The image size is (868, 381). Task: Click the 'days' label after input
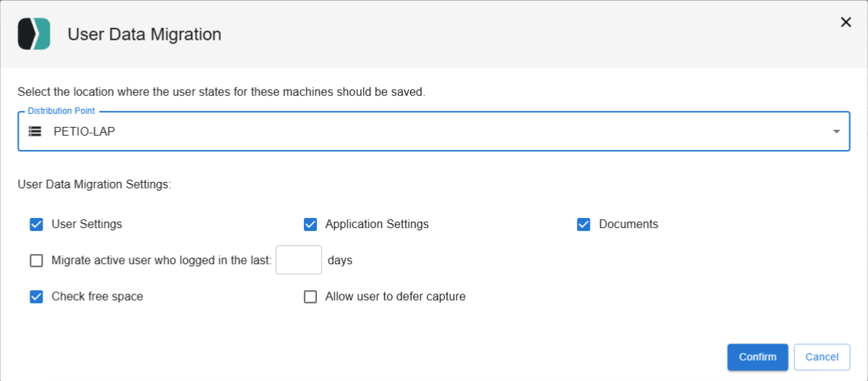tap(340, 260)
